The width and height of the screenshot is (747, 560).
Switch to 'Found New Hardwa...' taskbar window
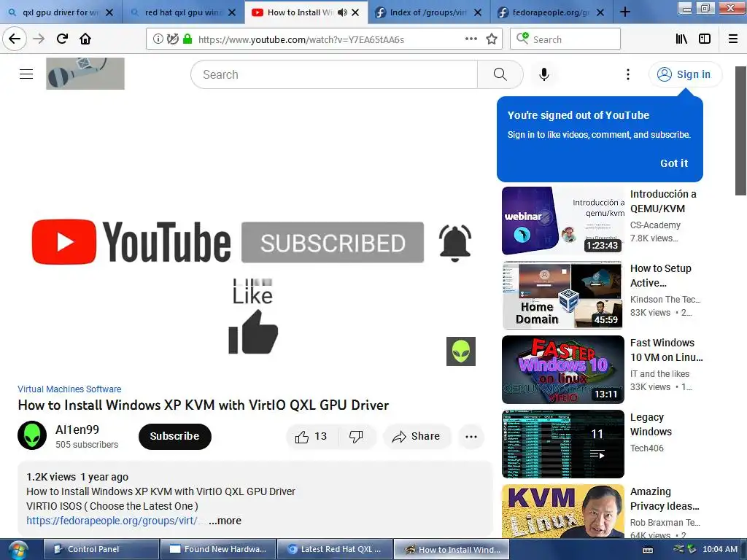pos(217,550)
